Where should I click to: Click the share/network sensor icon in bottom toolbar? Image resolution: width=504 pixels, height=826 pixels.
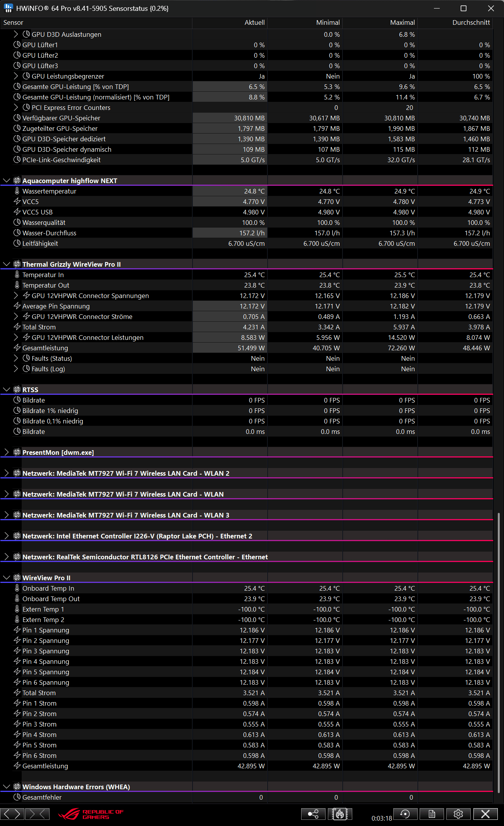313,814
